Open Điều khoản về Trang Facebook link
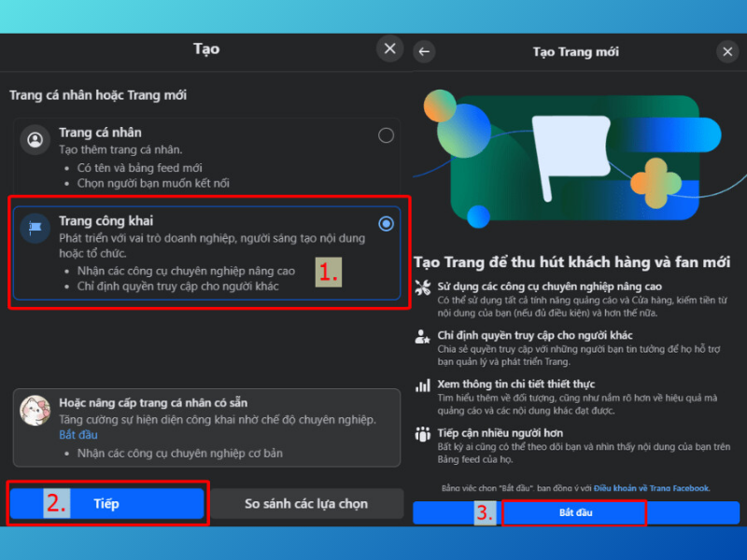The width and height of the screenshot is (747, 560). coord(652,488)
